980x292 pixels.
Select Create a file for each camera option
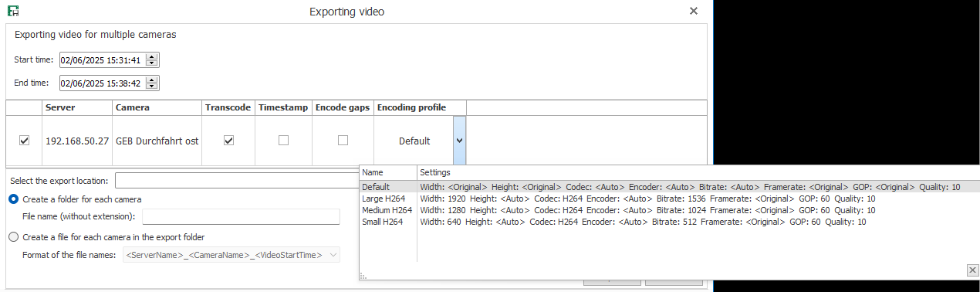click(x=13, y=237)
